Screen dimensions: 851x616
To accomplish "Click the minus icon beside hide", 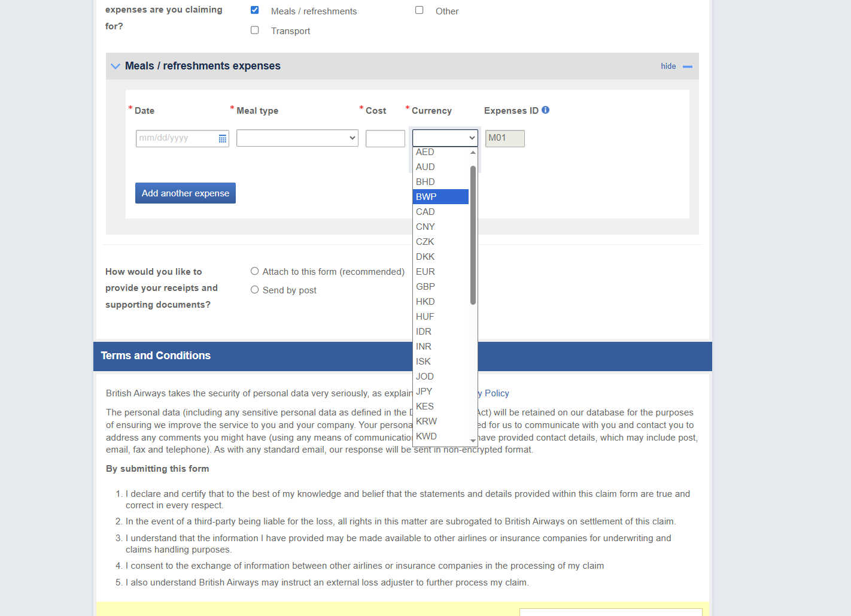I will (688, 66).
